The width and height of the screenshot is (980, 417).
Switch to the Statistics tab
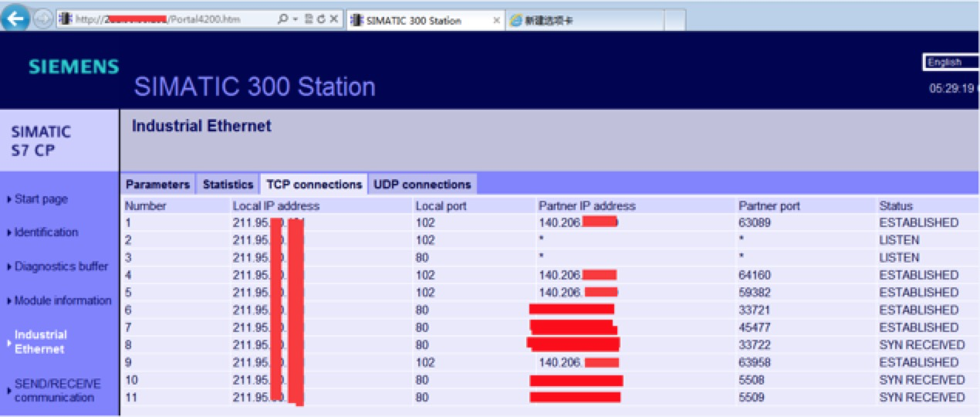pyautogui.click(x=228, y=185)
